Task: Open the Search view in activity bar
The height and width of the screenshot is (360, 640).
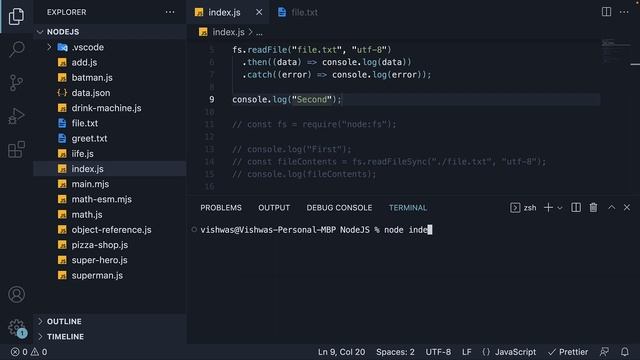Action: (16, 49)
